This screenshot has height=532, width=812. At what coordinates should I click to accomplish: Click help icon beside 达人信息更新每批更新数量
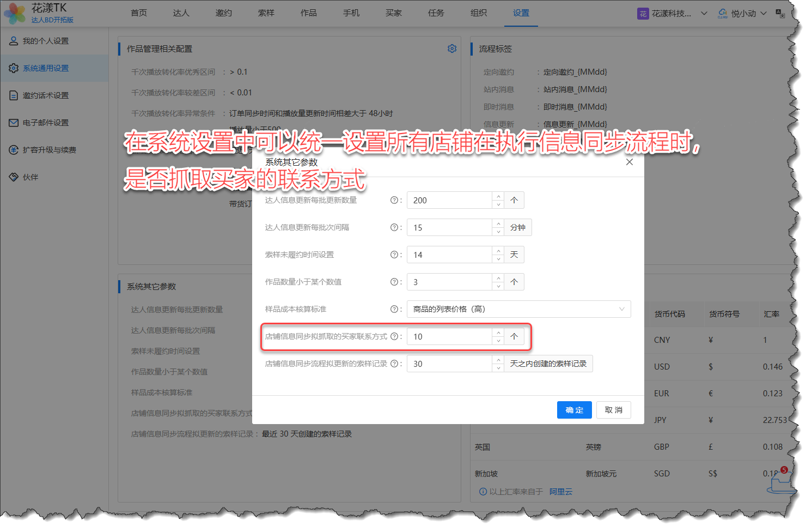pos(394,200)
